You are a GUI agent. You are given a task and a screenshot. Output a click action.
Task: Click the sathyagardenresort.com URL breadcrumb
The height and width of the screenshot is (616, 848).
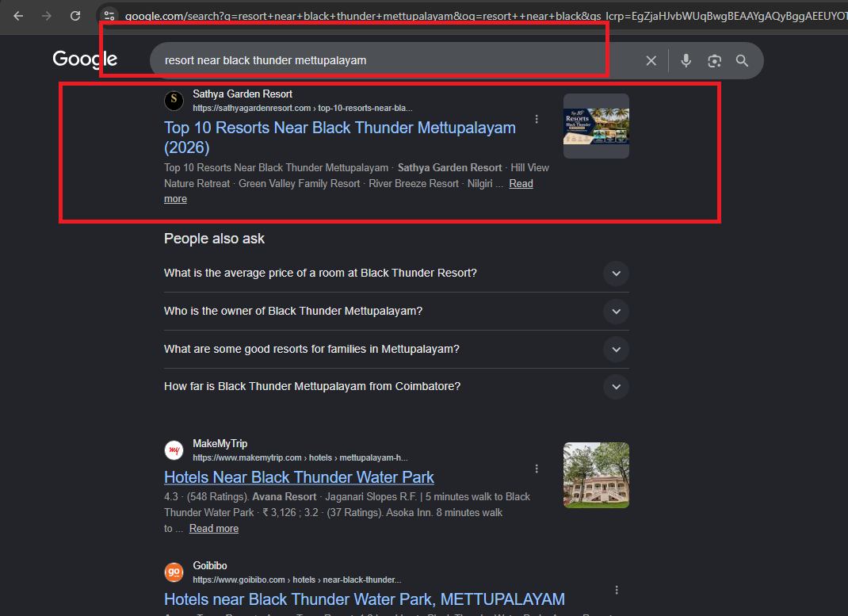[x=302, y=108]
